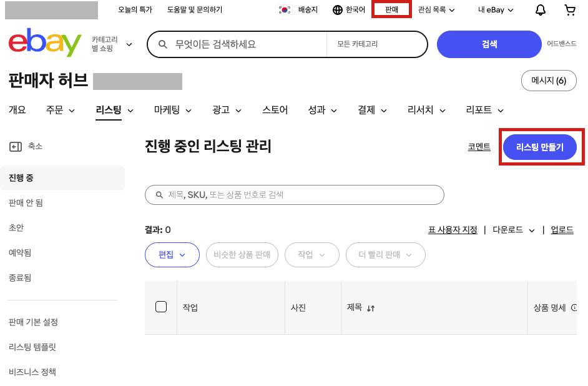Image resolution: width=588 pixels, height=386 pixels.
Task: Open the 모든 카테고리 dropdown
Action: (x=376, y=44)
